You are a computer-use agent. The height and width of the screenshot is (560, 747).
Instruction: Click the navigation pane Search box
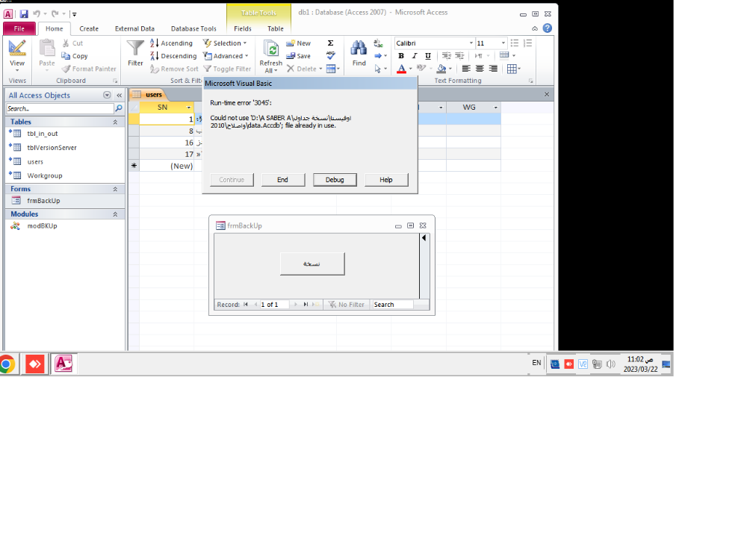point(60,108)
